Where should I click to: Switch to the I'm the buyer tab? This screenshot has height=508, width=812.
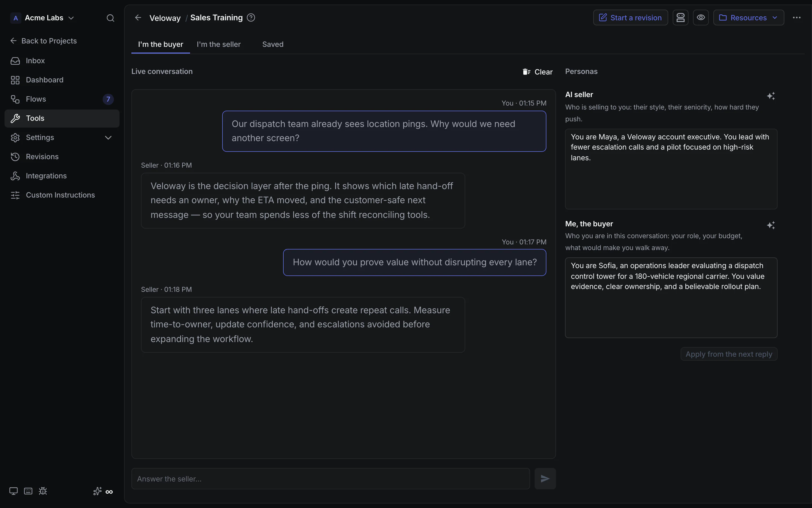(x=160, y=44)
